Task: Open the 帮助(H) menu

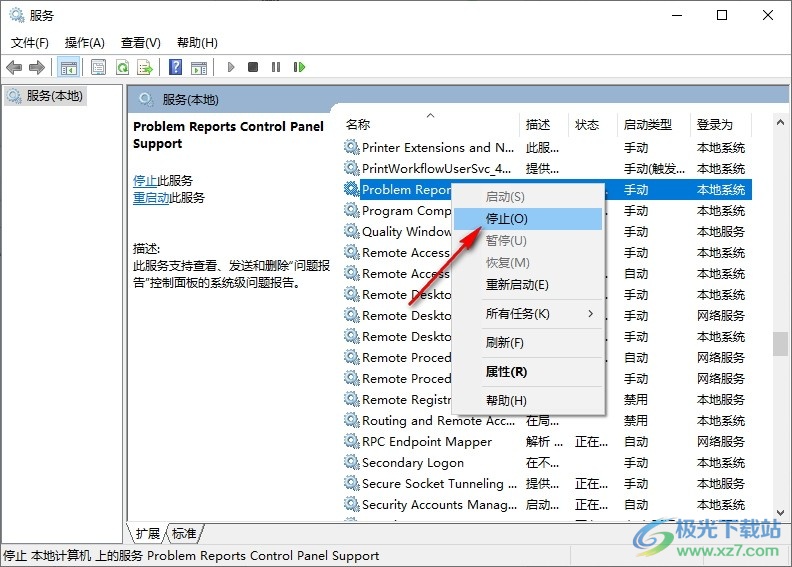Action: coord(197,43)
